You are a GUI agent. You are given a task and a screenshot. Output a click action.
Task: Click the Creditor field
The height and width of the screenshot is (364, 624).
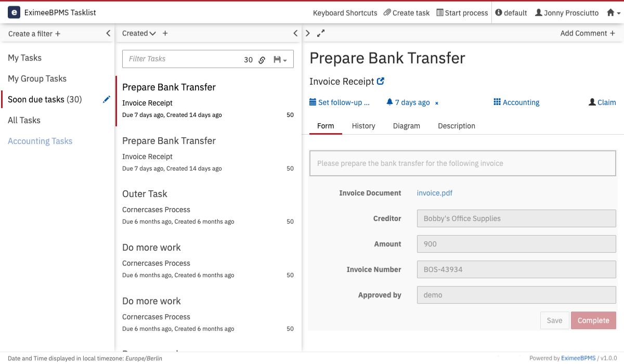pyautogui.click(x=516, y=218)
